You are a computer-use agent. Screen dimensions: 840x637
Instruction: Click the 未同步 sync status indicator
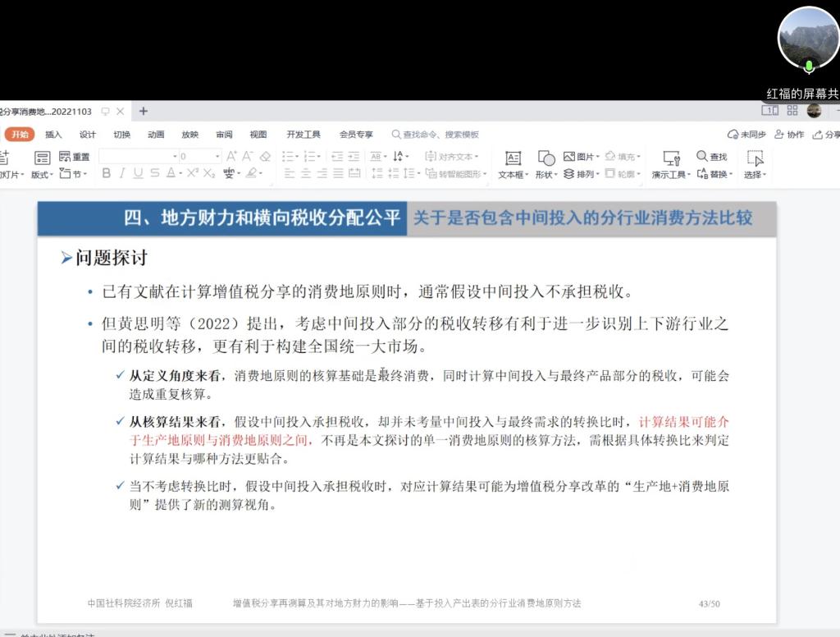pos(749,134)
